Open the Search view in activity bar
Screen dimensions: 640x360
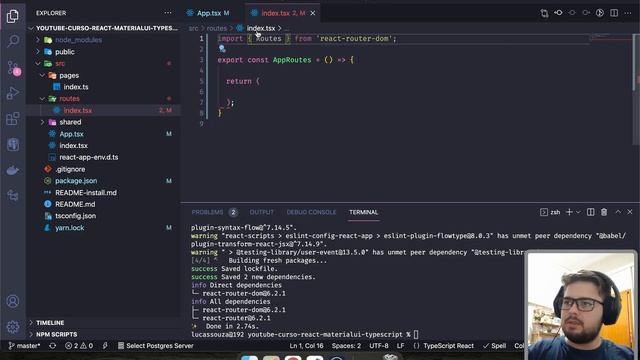[13, 41]
